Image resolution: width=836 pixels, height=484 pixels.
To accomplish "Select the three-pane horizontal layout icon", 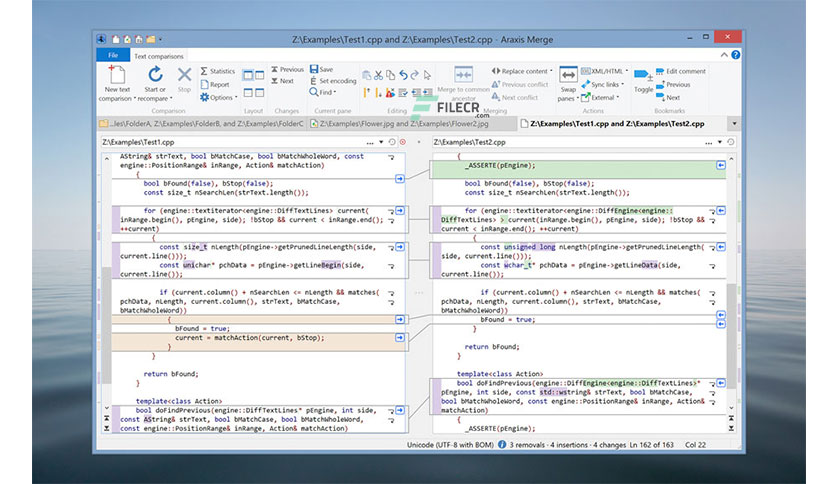I will [260, 93].
